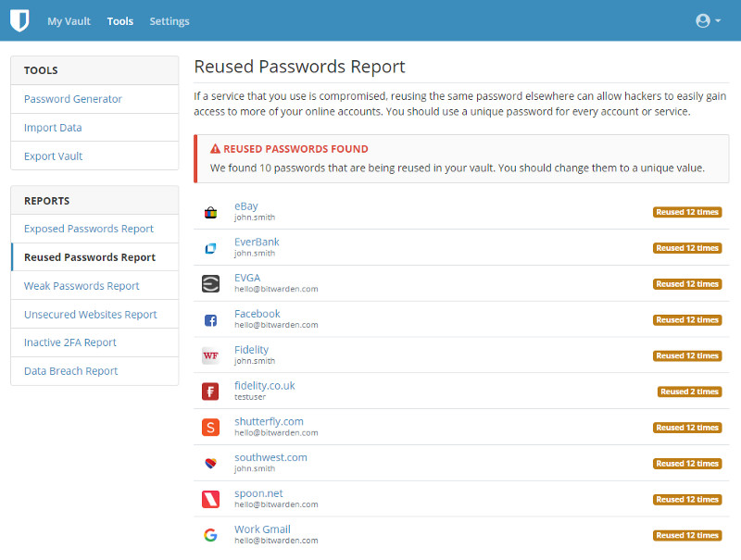Select Export Vault in the sidebar
The image size is (741, 560).
pyautogui.click(x=54, y=156)
